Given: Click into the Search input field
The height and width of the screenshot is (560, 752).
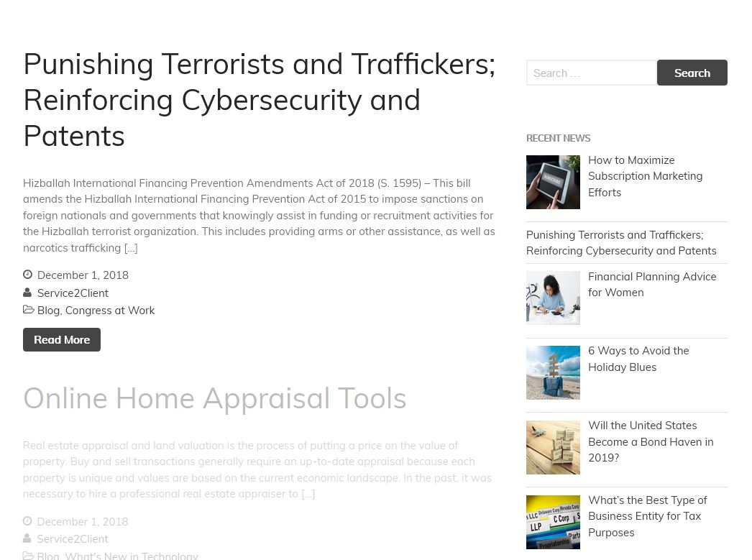Looking at the screenshot, I should coord(591,73).
